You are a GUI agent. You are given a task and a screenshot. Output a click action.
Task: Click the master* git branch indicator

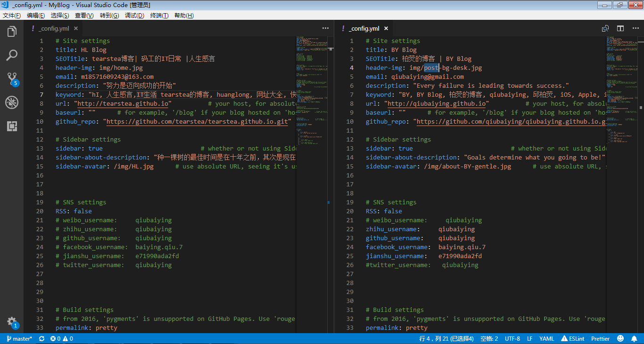[19, 339]
